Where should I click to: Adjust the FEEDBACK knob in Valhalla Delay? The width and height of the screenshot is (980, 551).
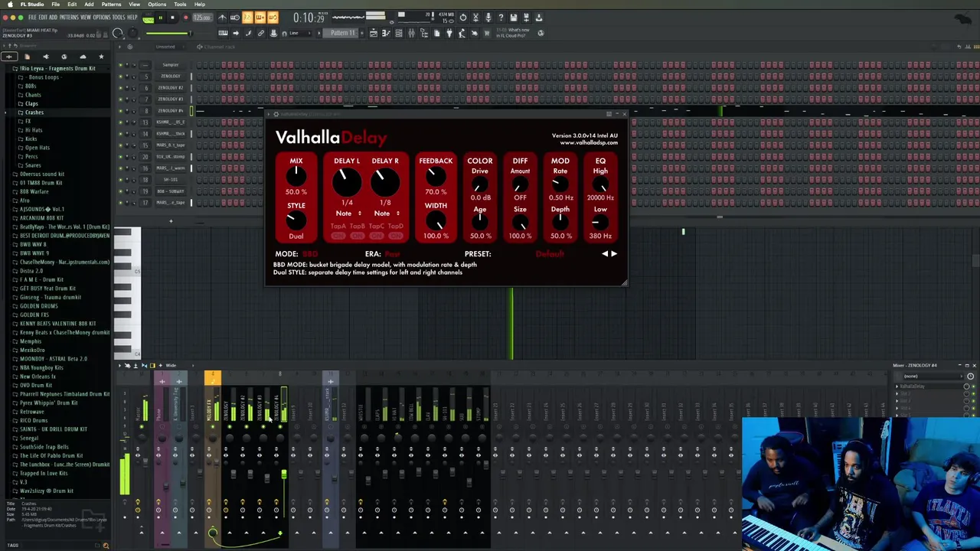tap(436, 177)
